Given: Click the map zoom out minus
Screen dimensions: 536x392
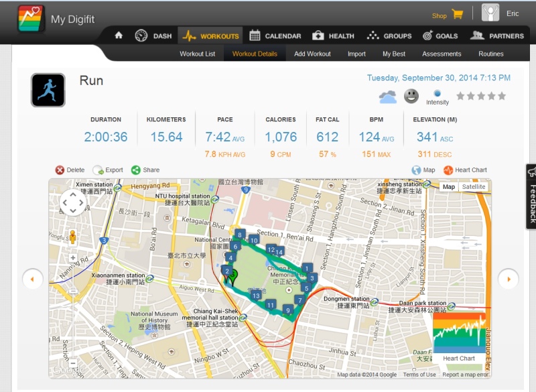Looking at the screenshot, I should click(73, 363).
